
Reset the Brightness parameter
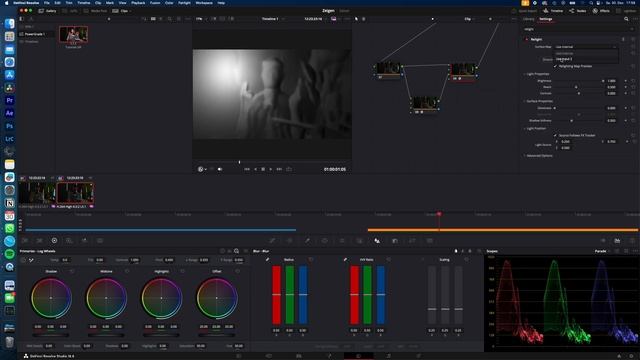click(x=633, y=81)
